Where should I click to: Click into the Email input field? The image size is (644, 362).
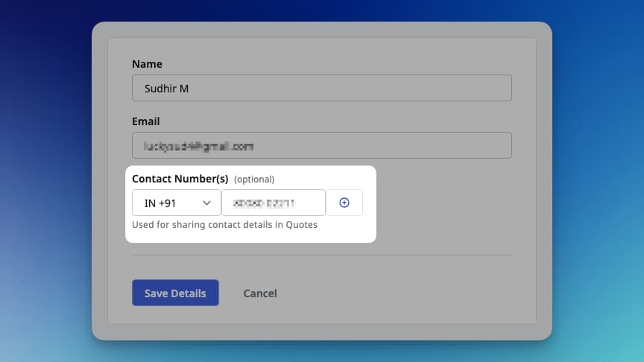tap(373, 145)
